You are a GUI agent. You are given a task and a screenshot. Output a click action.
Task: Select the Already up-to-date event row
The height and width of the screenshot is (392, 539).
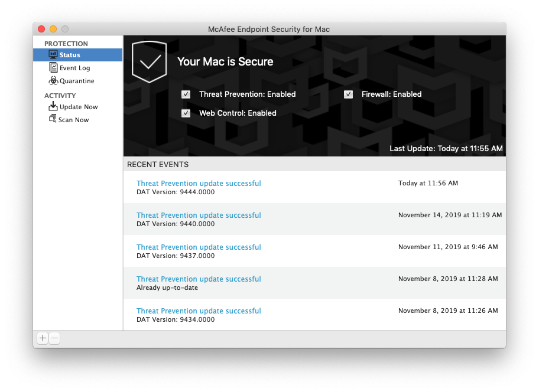(313, 283)
